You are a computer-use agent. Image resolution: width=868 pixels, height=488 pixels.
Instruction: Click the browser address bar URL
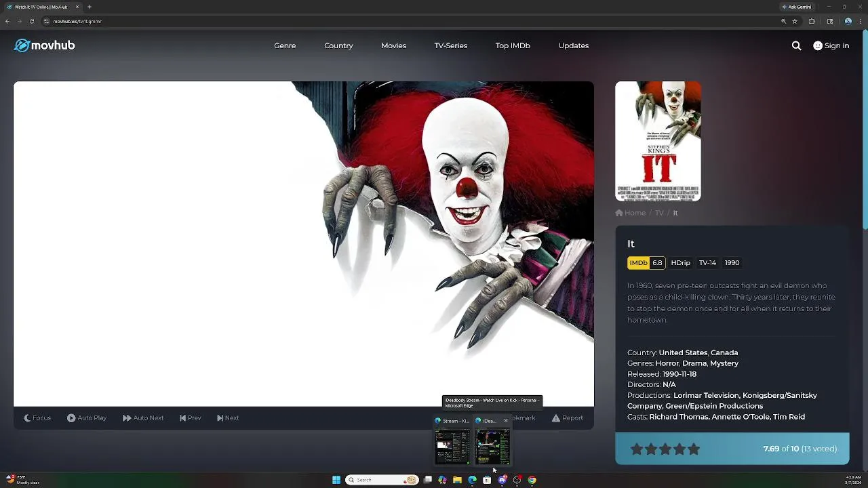click(x=77, y=21)
